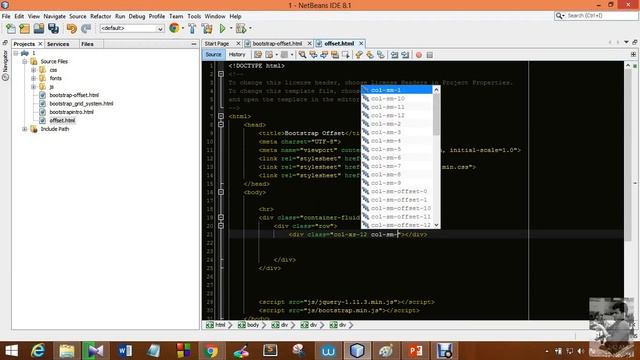This screenshot has height=360, width=640.
Task: Click the History view button
Action: point(237,55)
